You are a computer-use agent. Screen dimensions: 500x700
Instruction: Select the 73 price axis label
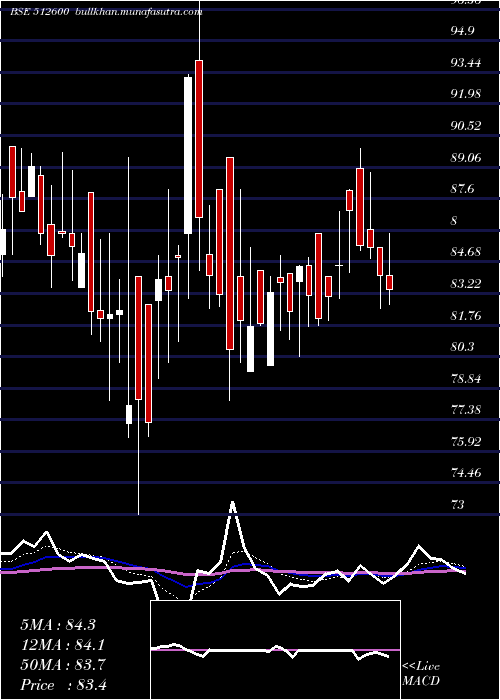tap(458, 504)
